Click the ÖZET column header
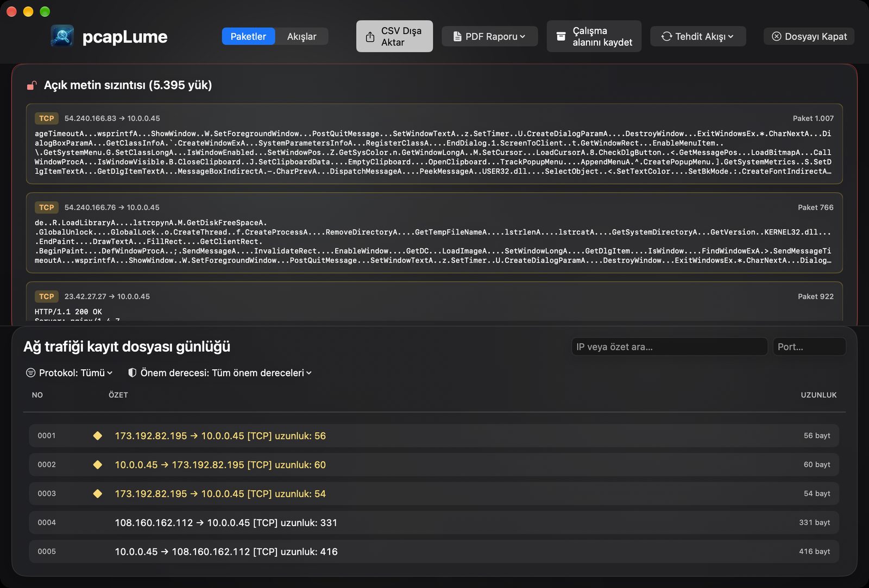869x588 pixels. 118,395
